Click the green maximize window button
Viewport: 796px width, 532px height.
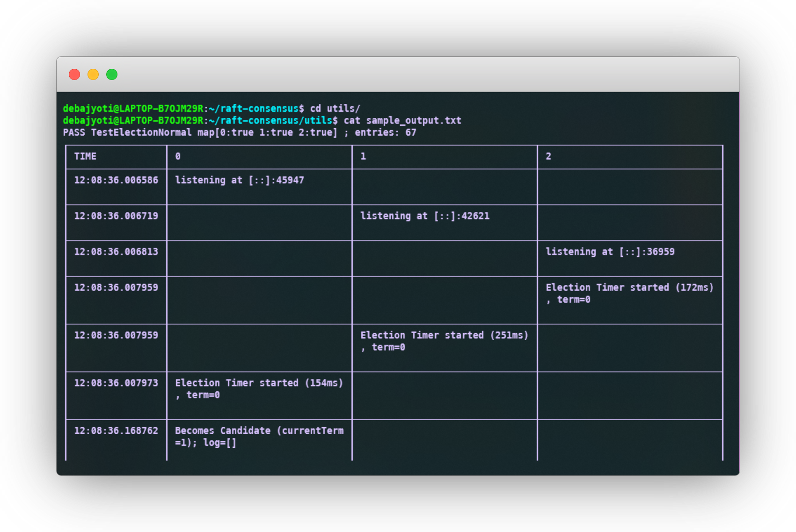tap(112, 74)
